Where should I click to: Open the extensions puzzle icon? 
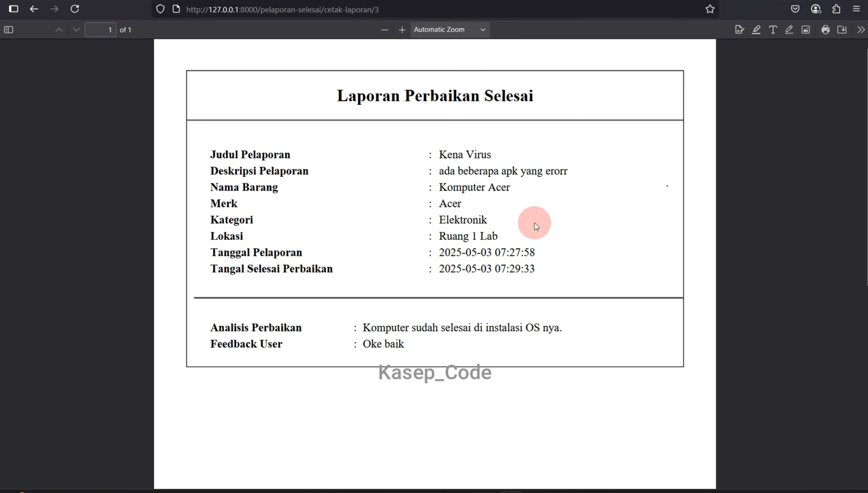click(x=836, y=9)
